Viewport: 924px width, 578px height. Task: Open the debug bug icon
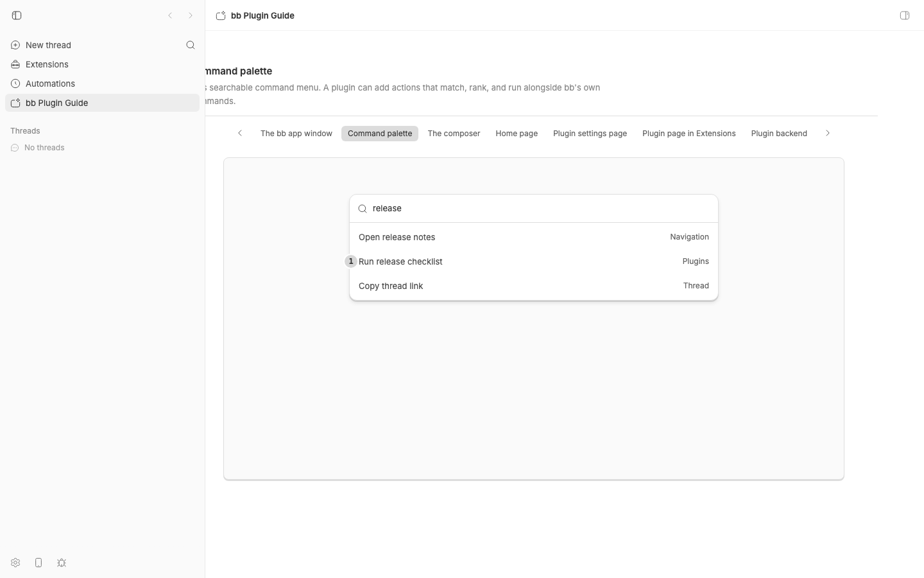coord(62,563)
